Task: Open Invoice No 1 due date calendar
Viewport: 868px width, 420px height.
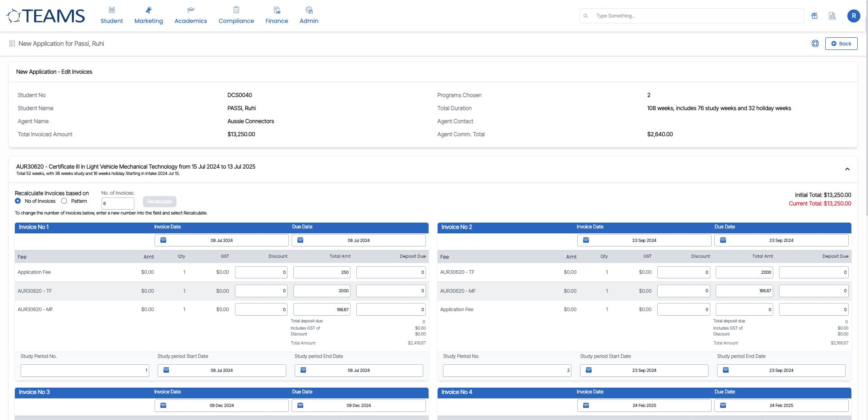Action: (301, 240)
